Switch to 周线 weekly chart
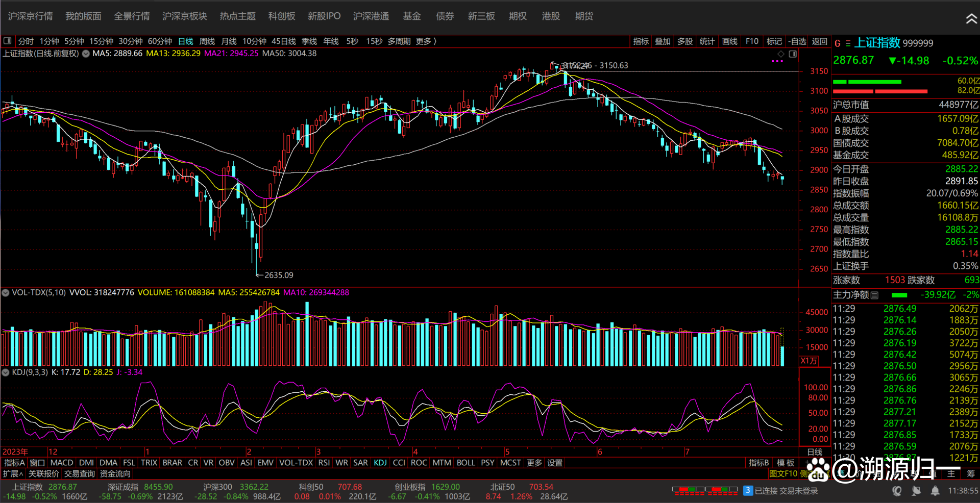This screenshot has height=503, width=980. click(207, 41)
